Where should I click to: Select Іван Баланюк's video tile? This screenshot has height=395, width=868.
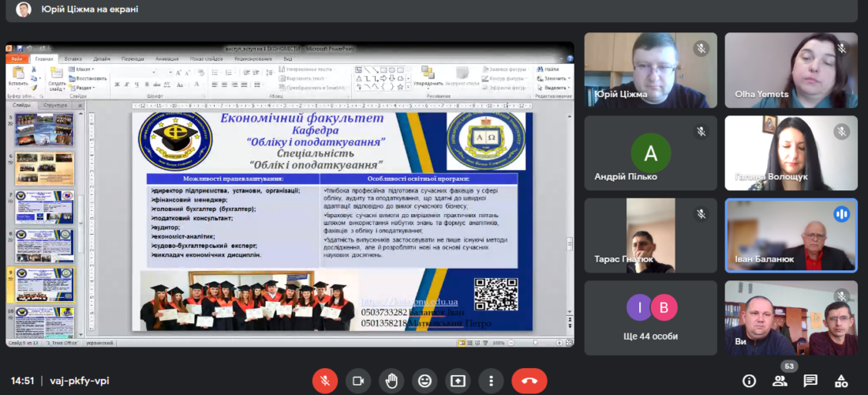(791, 235)
